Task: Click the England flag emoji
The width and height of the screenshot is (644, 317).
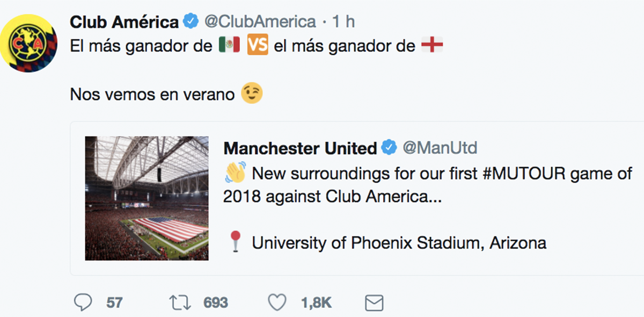Action: [432, 46]
